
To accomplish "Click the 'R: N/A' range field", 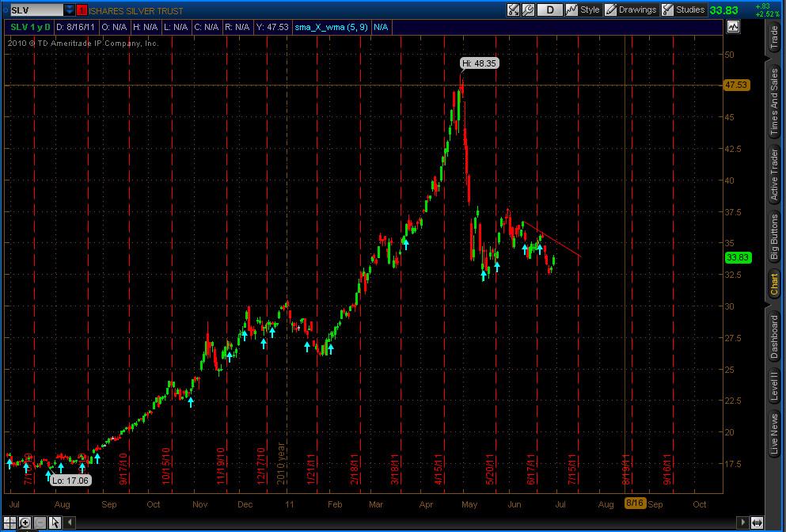I will point(237,27).
